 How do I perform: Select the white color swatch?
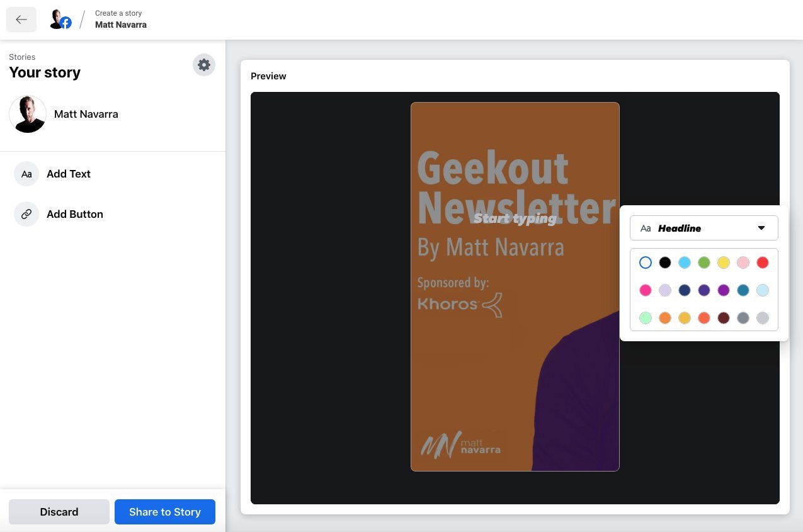[x=646, y=263]
